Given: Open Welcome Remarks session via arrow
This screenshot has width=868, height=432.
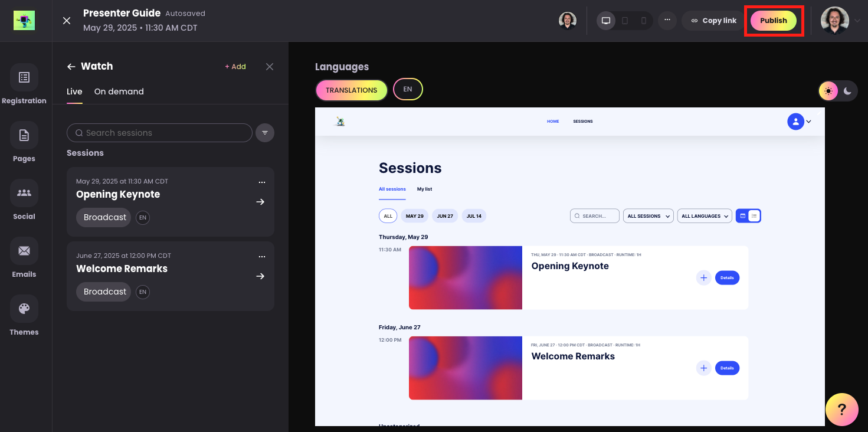Looking at the screenshot, I should click(x=260, y=276).
